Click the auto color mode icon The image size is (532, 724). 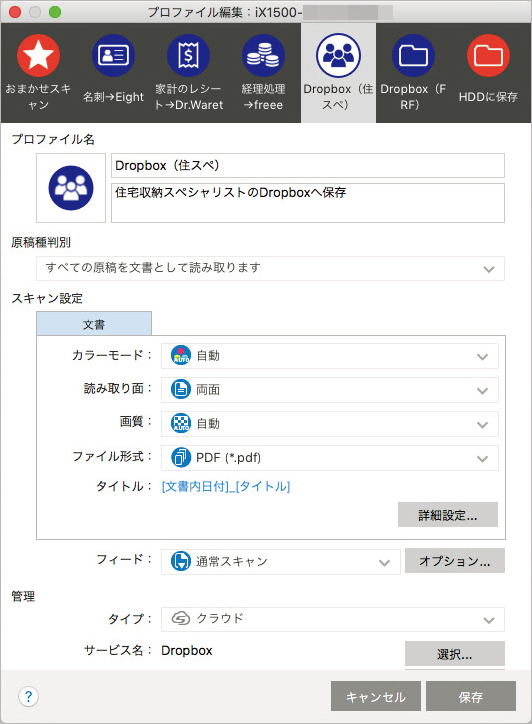click(x=181, y=356)
